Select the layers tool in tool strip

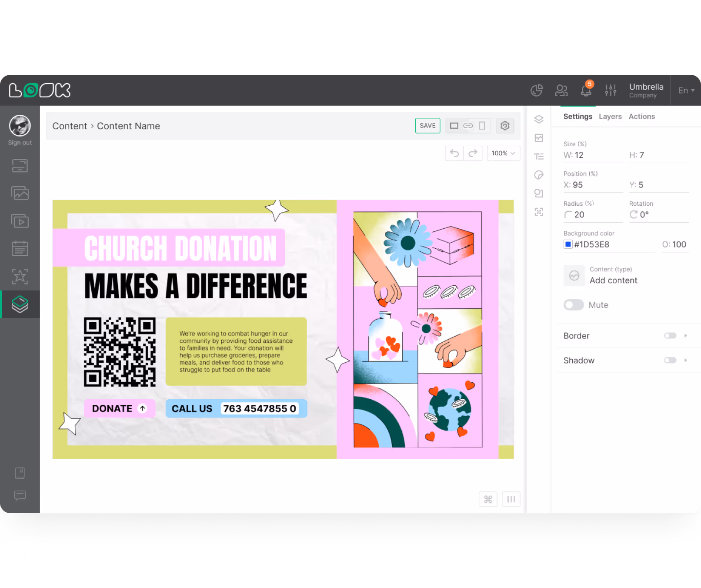[539, 119]
